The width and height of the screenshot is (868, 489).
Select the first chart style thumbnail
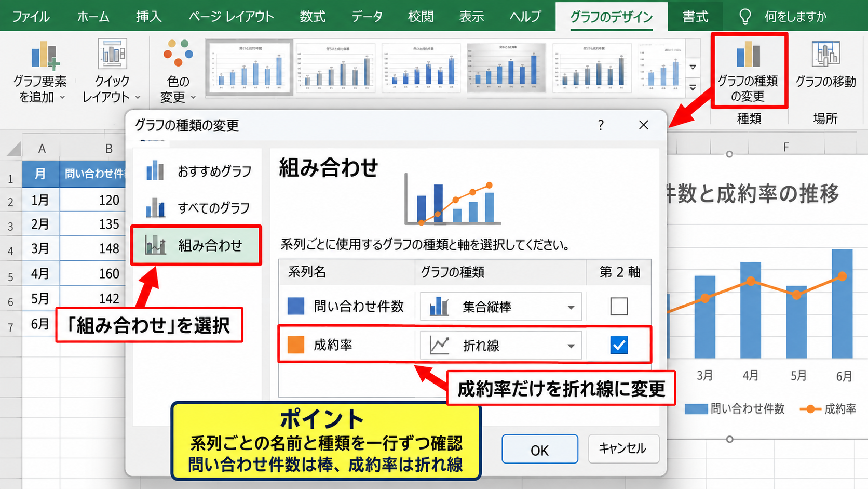pyautogui.click(x=250, y=68)
